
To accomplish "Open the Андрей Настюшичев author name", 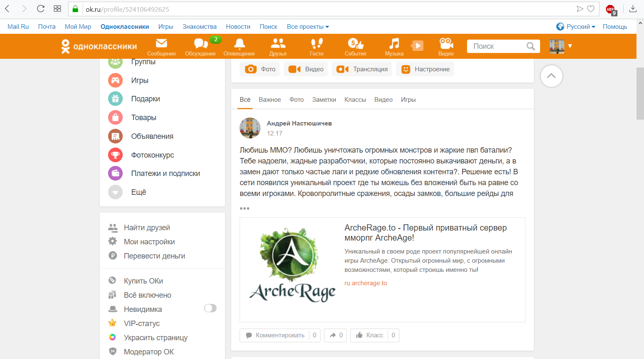I will [299, 123].
